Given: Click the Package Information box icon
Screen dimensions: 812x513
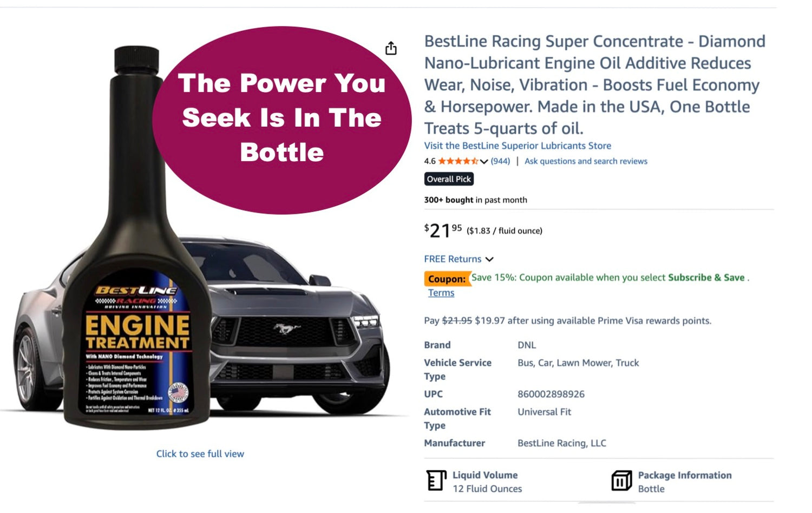Looking at the screenshot, I should (621, 481).
